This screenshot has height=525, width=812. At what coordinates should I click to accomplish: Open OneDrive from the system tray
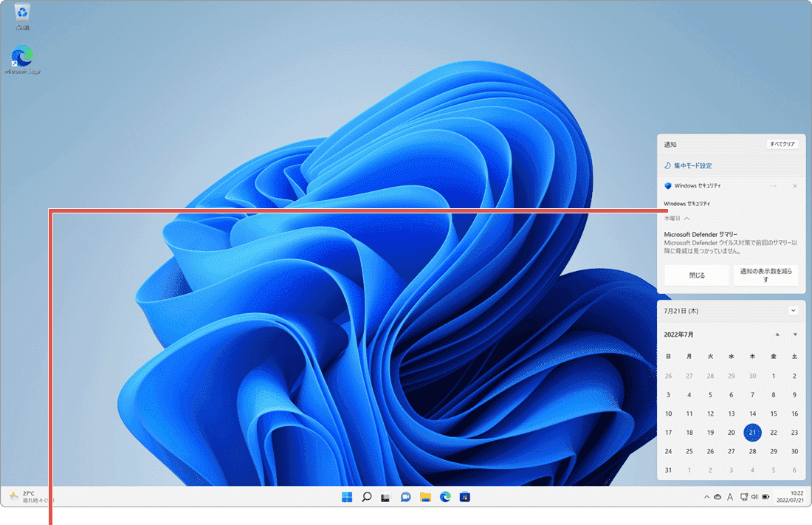718,498
